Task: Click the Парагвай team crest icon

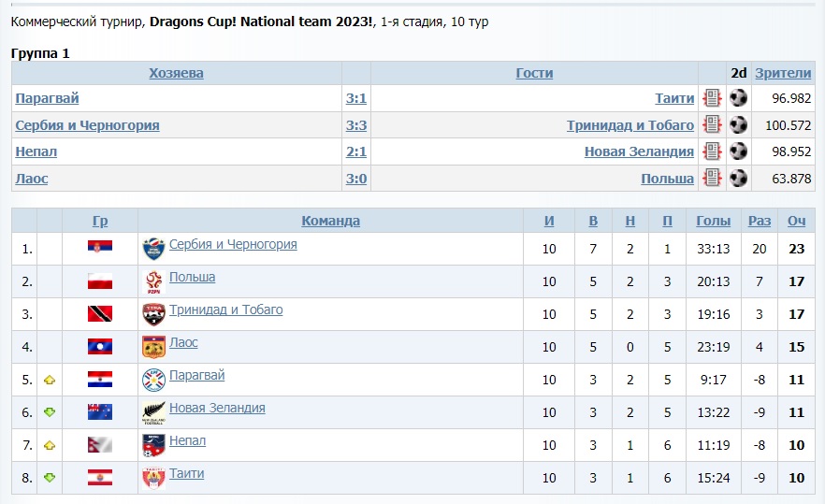Action: (153, 379)
